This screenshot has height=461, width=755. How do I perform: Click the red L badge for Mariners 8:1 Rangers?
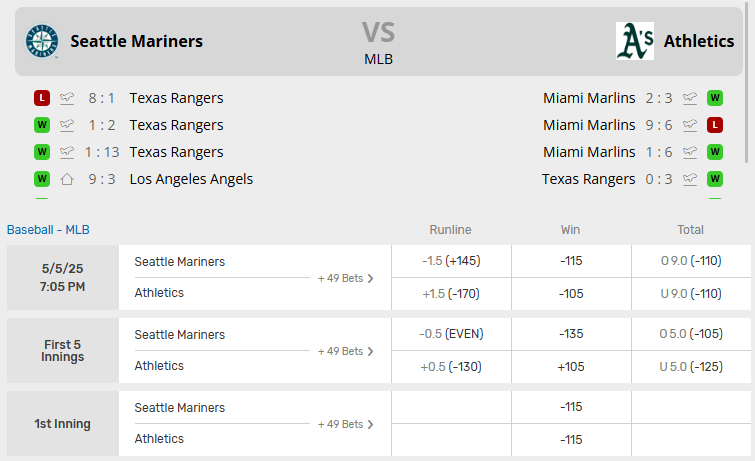point(41,98)
